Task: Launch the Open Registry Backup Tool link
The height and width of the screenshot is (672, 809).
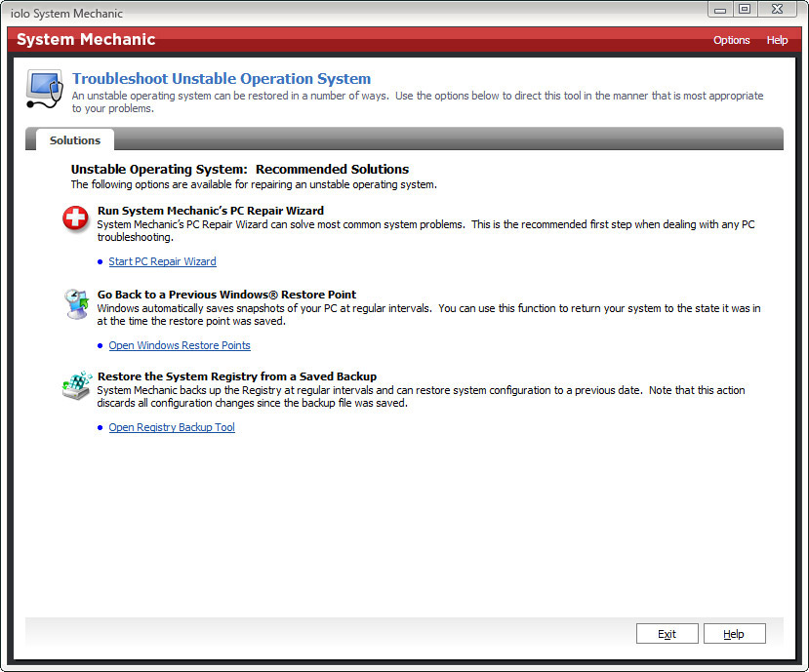Action: [x=172, y=427]
